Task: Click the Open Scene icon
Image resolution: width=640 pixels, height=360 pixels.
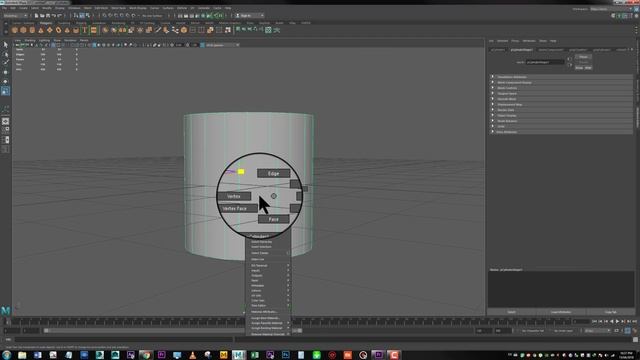Action: (x=42, y=16)
